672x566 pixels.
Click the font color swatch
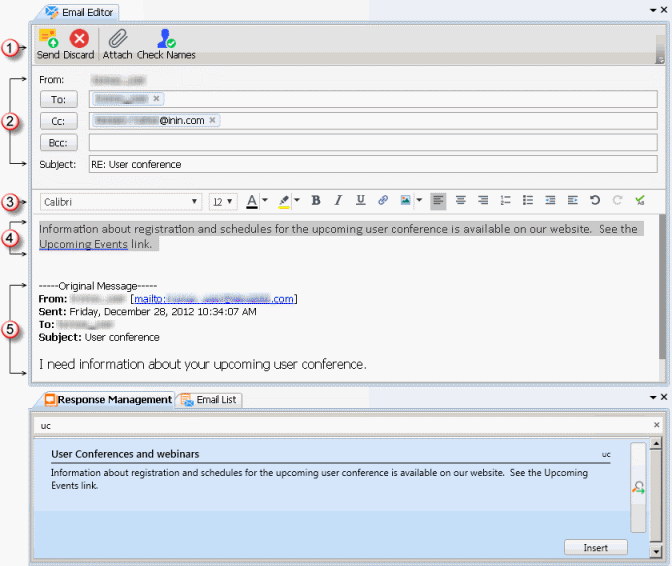(252, 201)
